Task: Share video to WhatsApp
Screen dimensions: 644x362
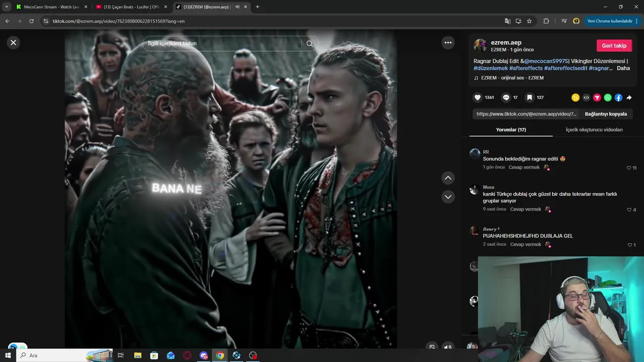Action: click(608, 98)
